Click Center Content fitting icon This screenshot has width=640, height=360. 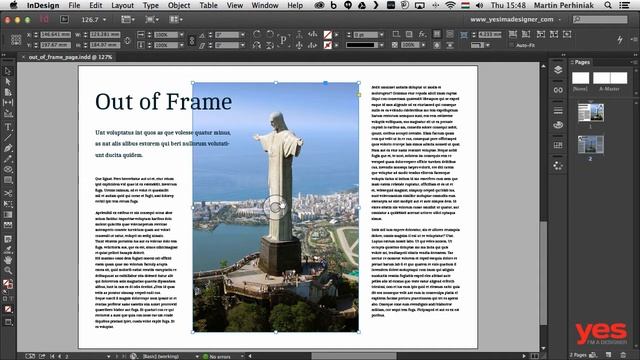coord(567,34)
